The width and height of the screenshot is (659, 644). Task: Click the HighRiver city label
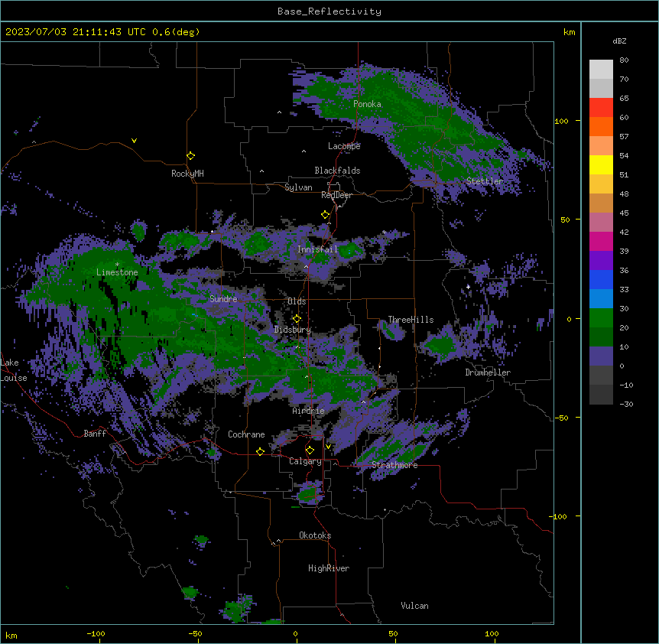[329, 568]
